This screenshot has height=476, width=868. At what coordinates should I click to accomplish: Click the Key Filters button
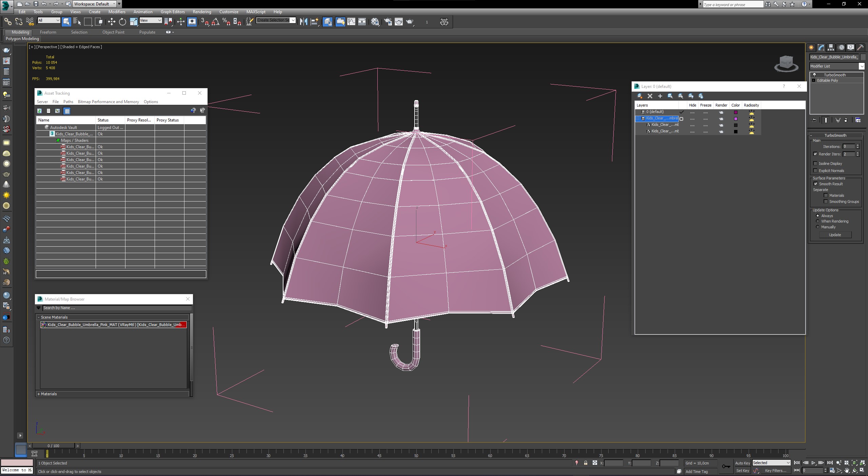[x=775, y=471]
